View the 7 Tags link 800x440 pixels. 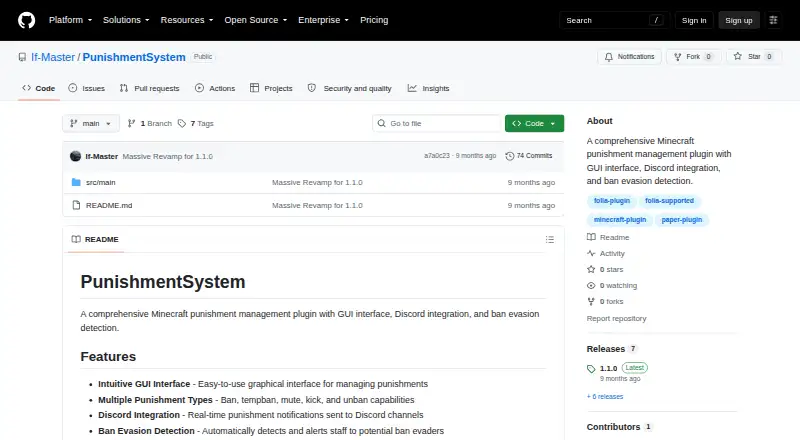(196, 124)
